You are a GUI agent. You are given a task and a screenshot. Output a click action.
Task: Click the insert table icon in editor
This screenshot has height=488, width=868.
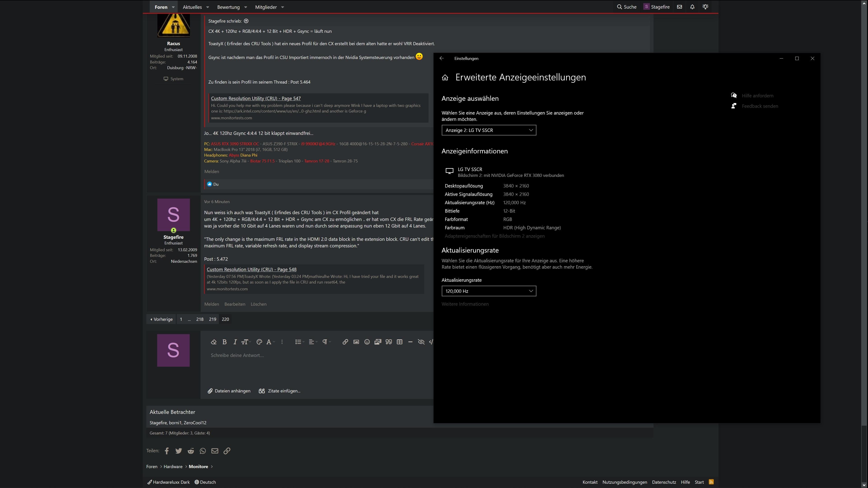400,342
